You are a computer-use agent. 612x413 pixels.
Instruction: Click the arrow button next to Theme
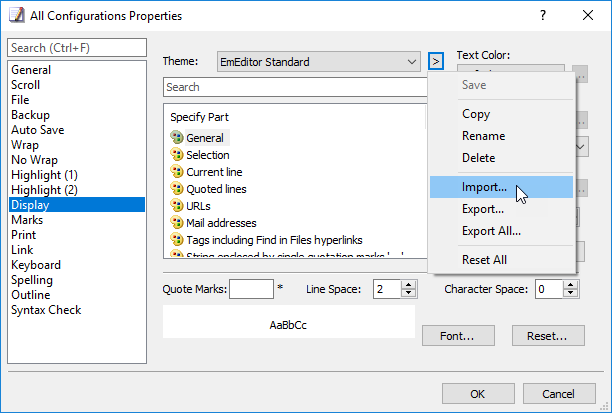pyautogui.click(x=435, y=62)
